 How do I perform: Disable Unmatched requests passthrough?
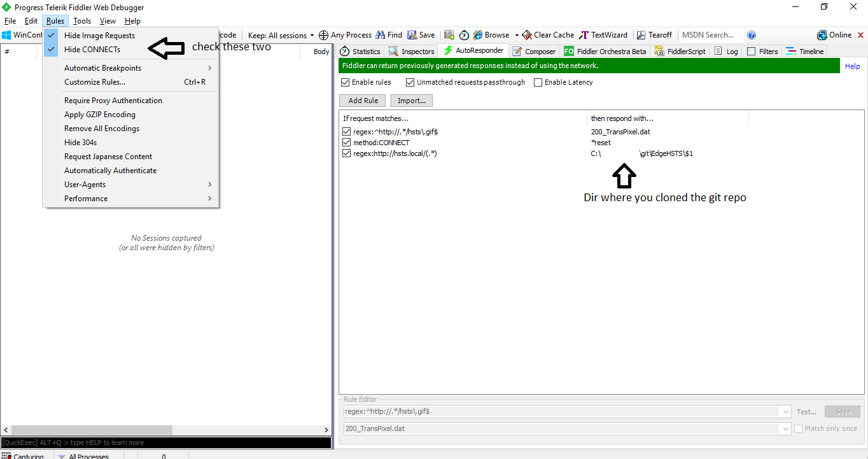coord(410,82)
